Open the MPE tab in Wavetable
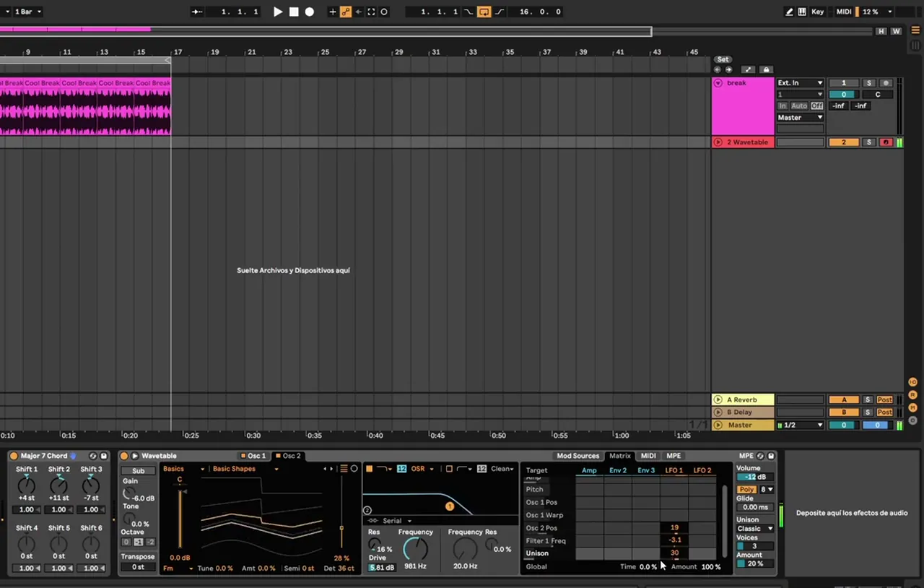924x588 pixels. 673,456
